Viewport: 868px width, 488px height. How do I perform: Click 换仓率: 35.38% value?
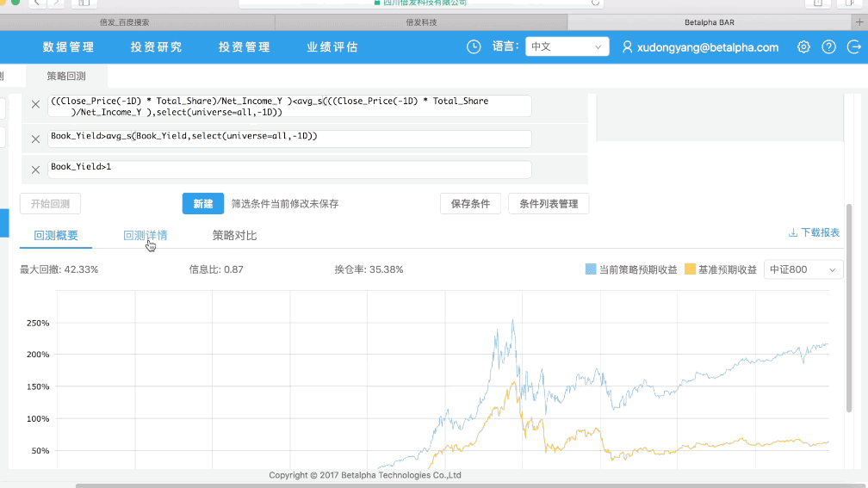coord(369,269)
